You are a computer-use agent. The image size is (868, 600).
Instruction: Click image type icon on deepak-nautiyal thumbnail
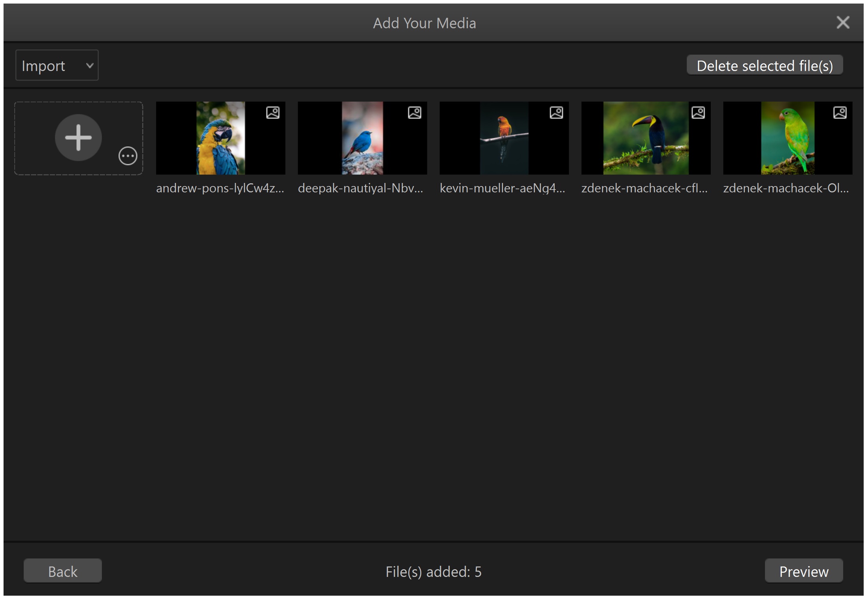click(414, 113)
